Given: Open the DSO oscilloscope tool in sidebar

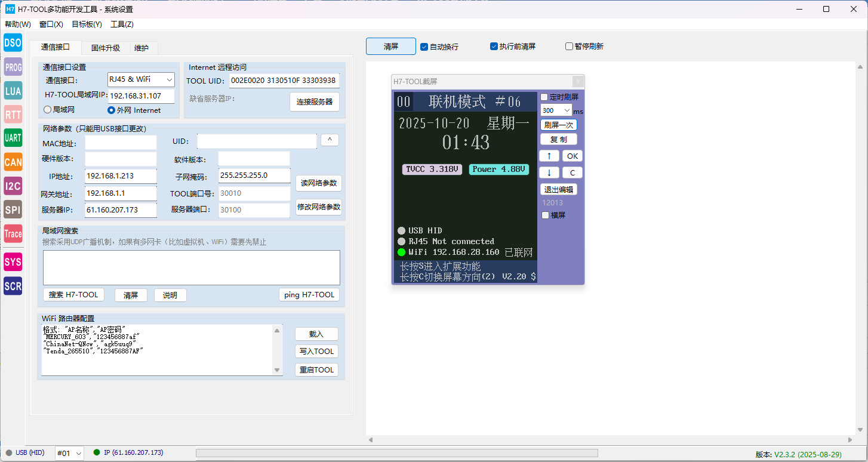Looking at the screenshot, I should (13, 42).
